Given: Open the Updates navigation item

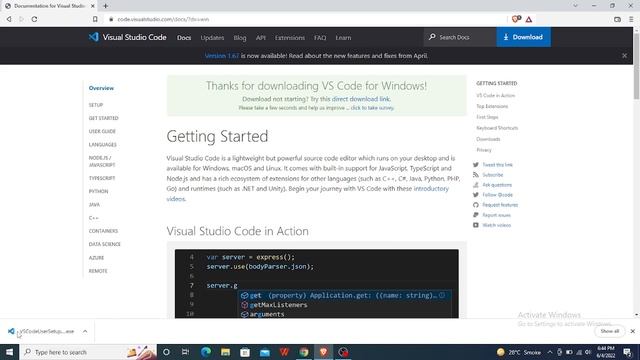Looking at the screenshot, I should point(212,38).
